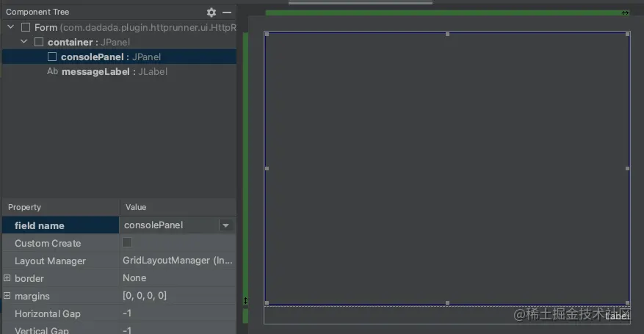Collapse the Form root node

pos(11,27)
